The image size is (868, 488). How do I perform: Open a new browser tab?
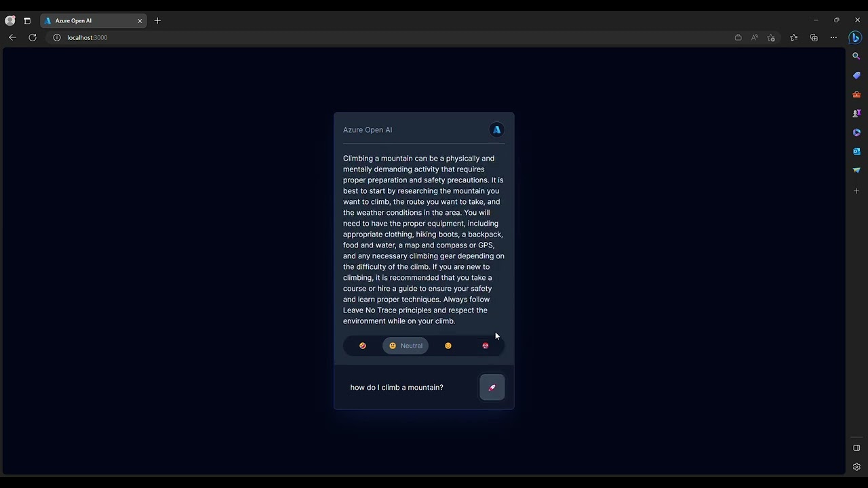(157, 20)
